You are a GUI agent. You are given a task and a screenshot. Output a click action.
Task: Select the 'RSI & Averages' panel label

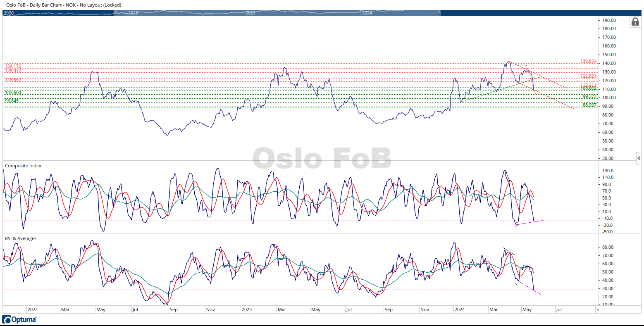(21, 238)
